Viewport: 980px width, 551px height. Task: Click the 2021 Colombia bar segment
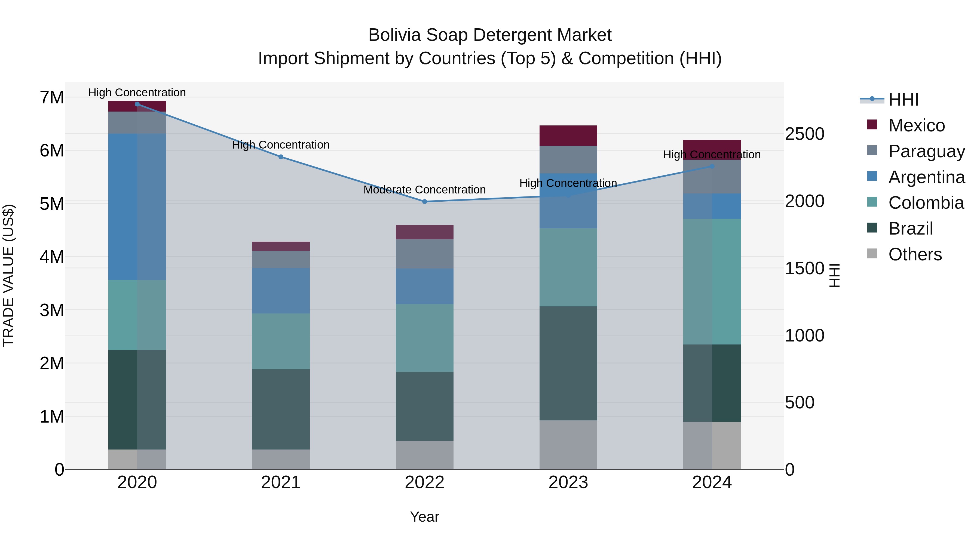tap(281, 341)
